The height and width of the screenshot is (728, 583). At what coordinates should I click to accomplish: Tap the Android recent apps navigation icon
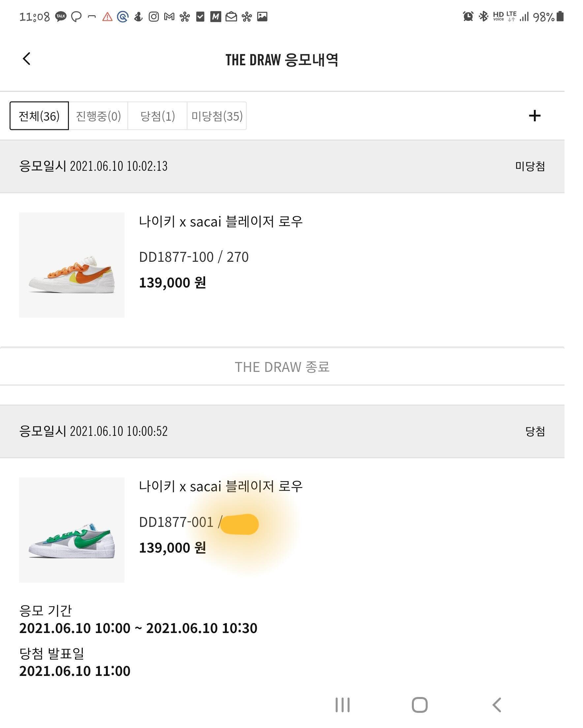tap(343, 705)
